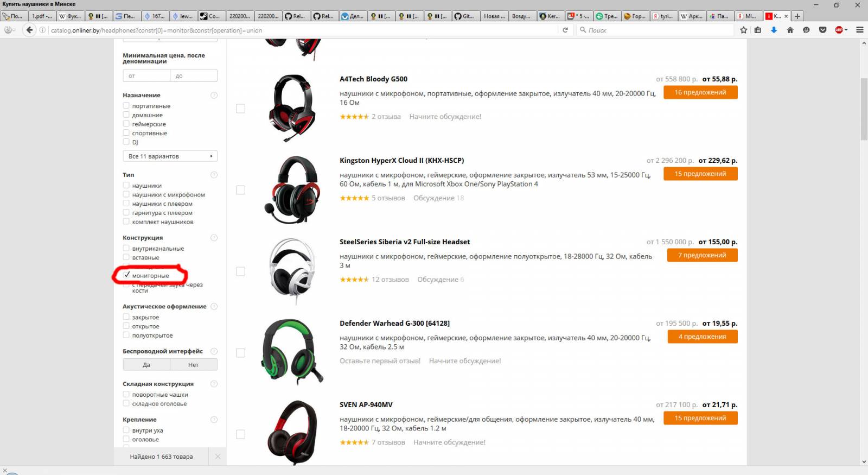Open 16 предложений for A4Tech Bloody G500
The height and width of the screenshot is (475, 868).
pos(700,92)
